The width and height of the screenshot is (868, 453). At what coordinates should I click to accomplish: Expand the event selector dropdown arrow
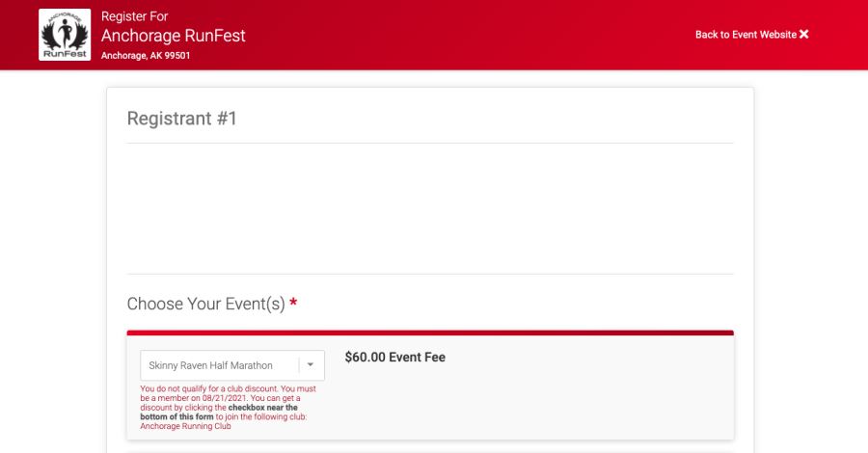pyautogui.click(x=311, y=365)
